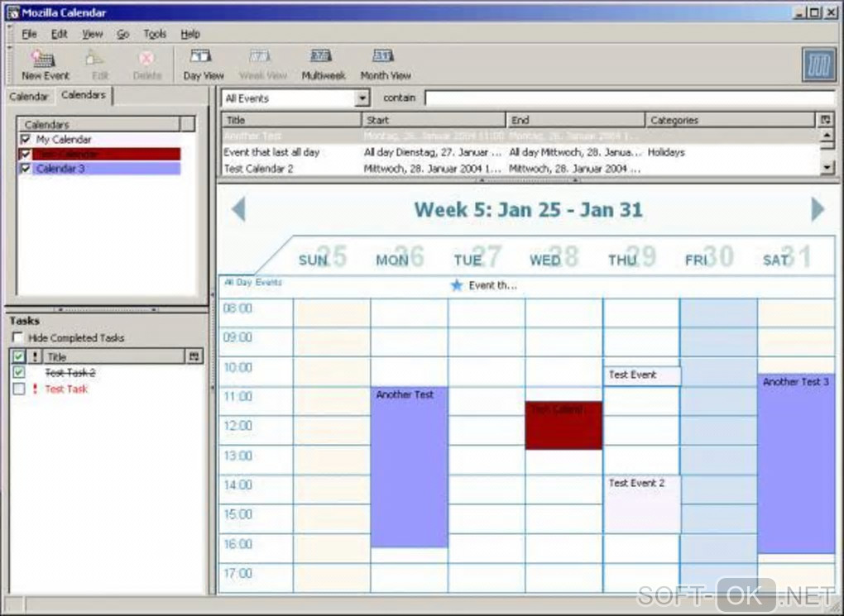Open the Tools menu

155,34
